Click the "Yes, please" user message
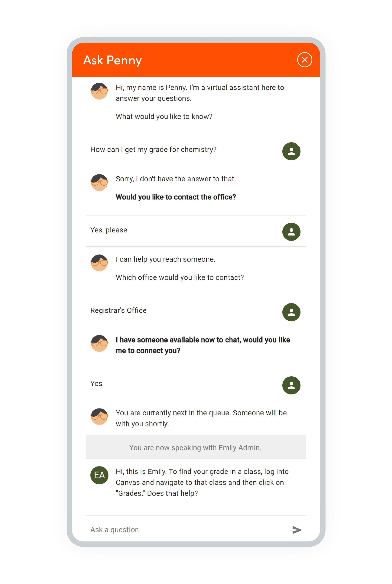This screenshot has height=584, width=392. pos(109,230)
